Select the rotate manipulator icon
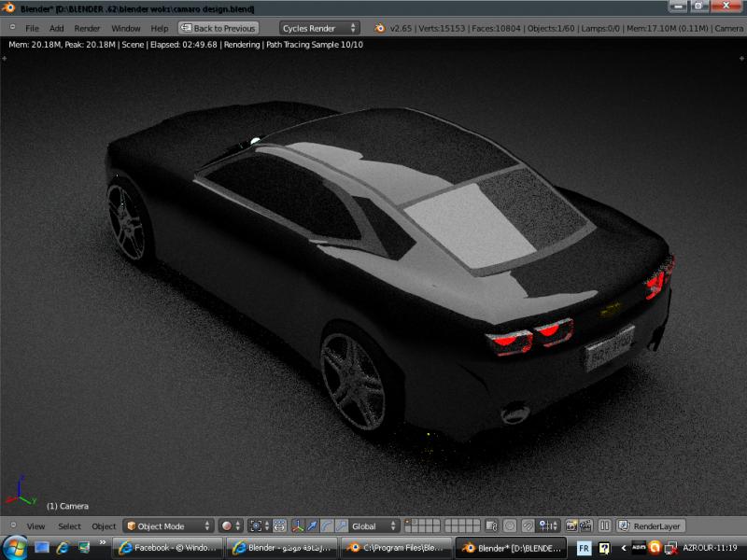 tap(327, 526)
